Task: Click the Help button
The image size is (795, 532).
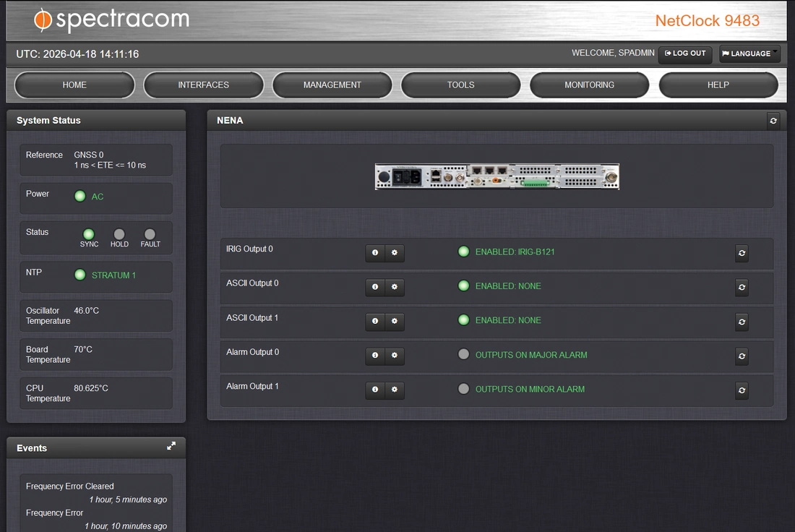Action: point(718,85)
